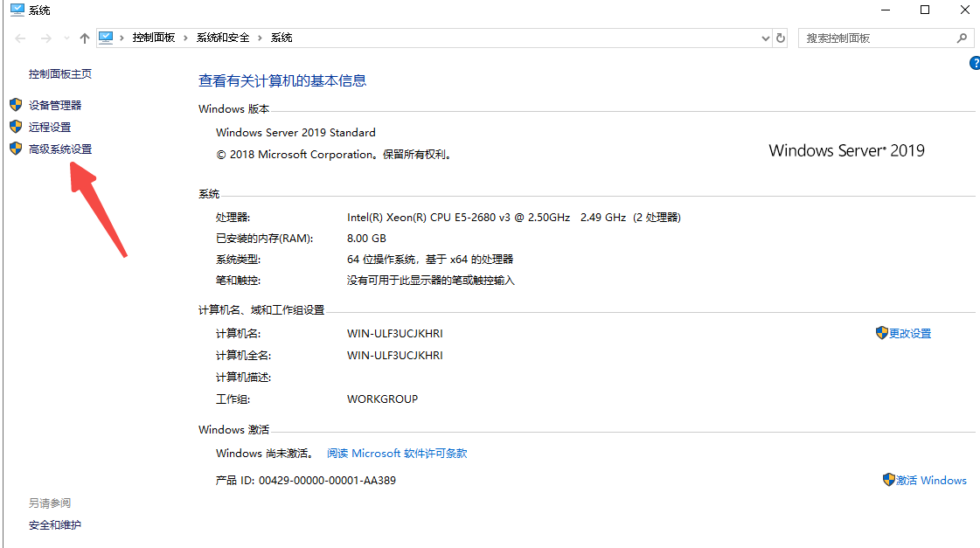Click shield icon beside 设备管理器

16,104
